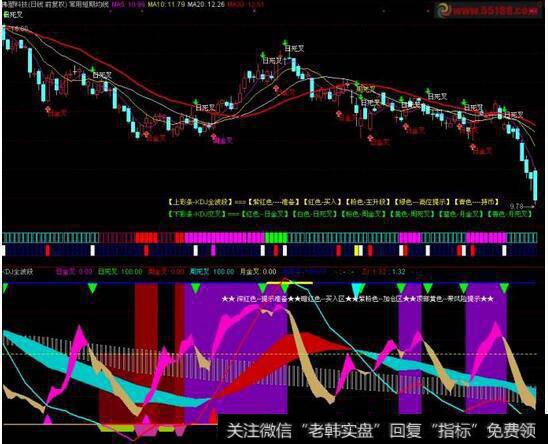Image resolution: width=548 pixels, height=444 pixels.
Task: Click the 【粉色-主升段】 legend entry
Action: click(368, 202)
